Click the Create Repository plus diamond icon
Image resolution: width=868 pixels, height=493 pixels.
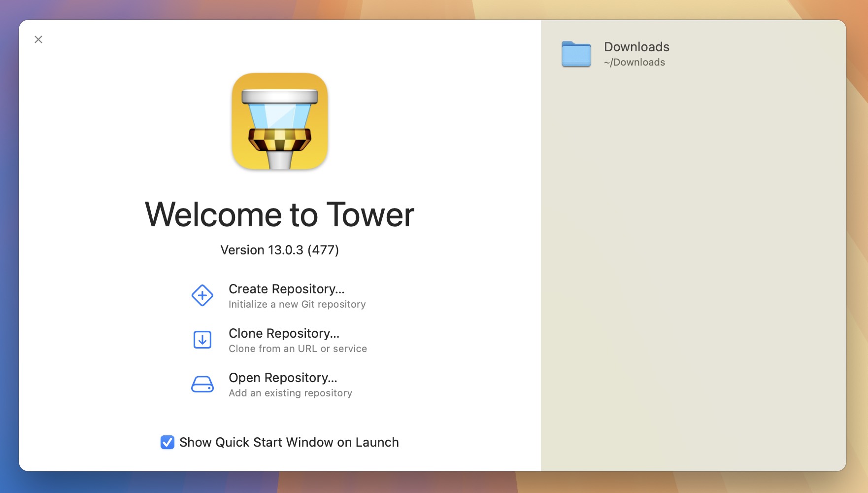[x=202, y=296]
